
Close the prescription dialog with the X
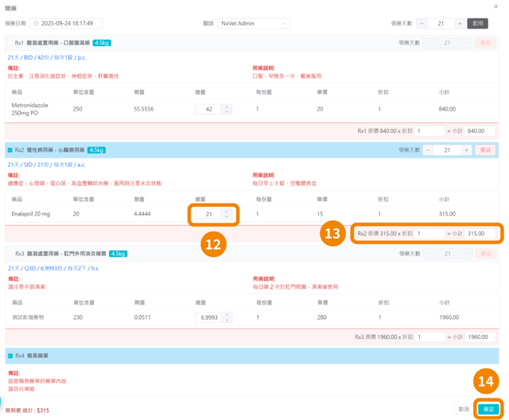[495, 6]
